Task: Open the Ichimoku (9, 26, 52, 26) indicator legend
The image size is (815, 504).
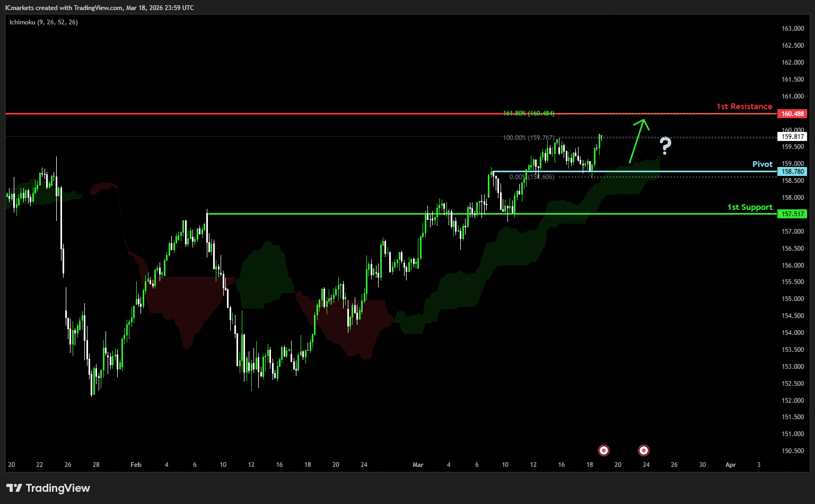Action: pos(43,22)
